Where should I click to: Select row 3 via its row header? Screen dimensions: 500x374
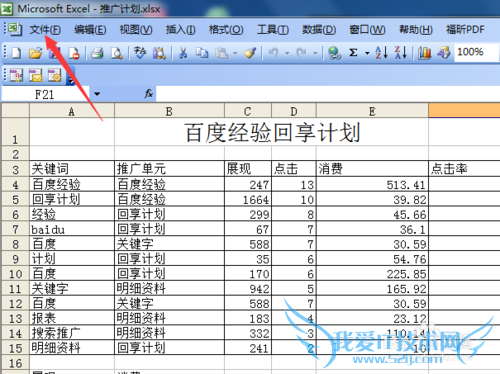(x=15, y=169)
